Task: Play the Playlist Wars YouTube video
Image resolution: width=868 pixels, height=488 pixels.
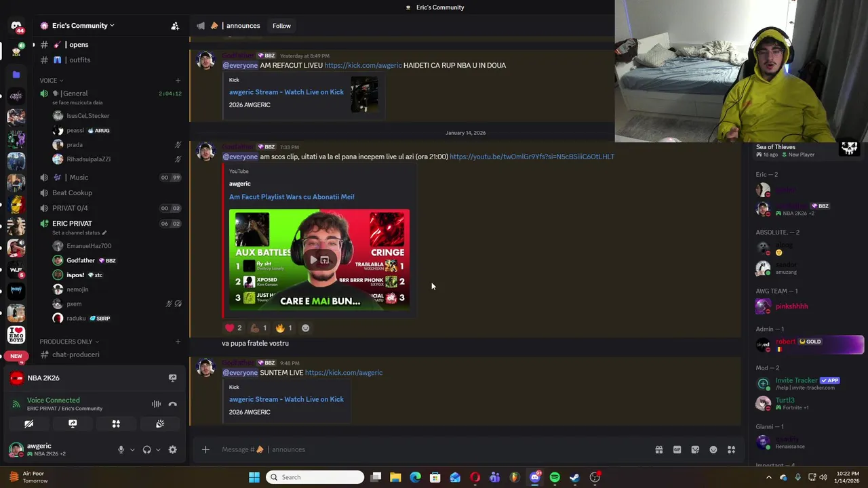Action: click(x=313, y=260)
